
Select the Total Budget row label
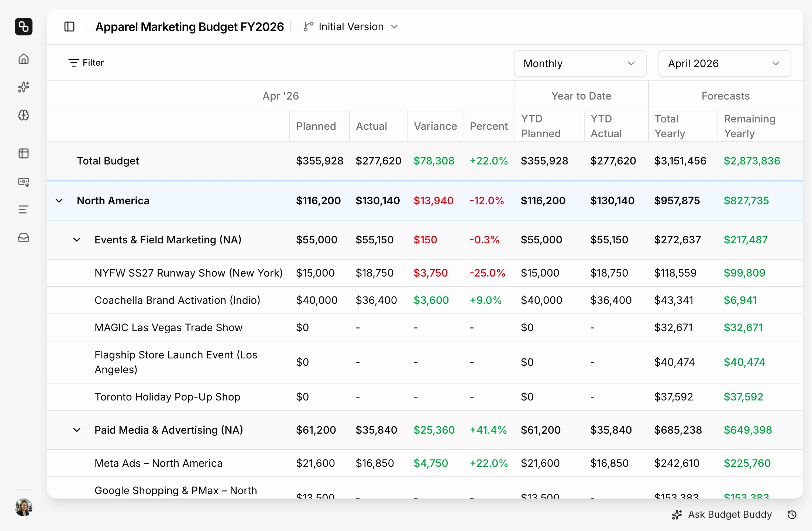click(108, 161)
